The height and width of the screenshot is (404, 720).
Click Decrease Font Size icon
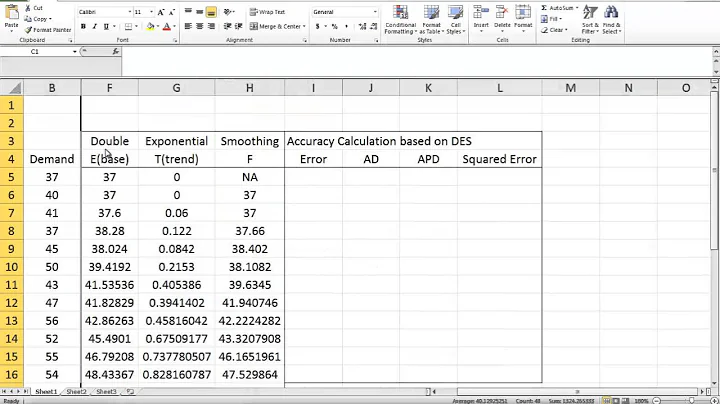click(172, 12)
